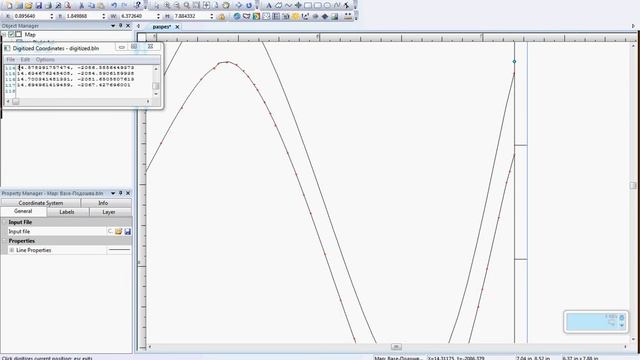The image size is (640, 360).
Task: Collapse the Input File section
Action: (4, 222)
